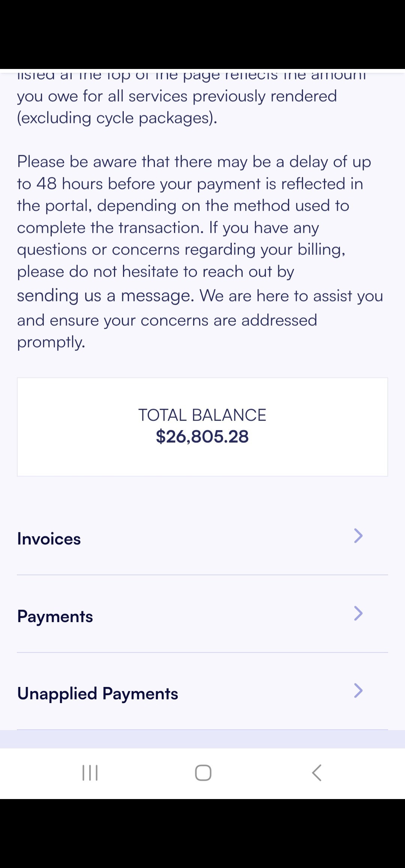405x868 pixels.
Task: Tap the Android back navigation button
Action: [x=317, y=772]
